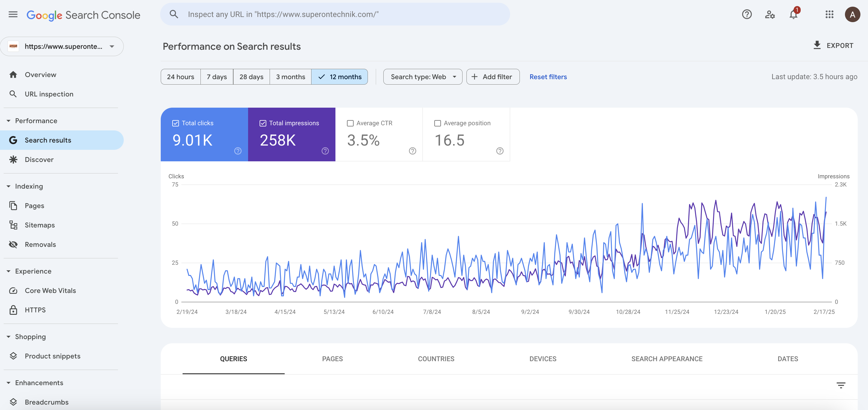Open the Search type: Web dropdown
Screen dimensions: 868x410
tap(422, 77)
